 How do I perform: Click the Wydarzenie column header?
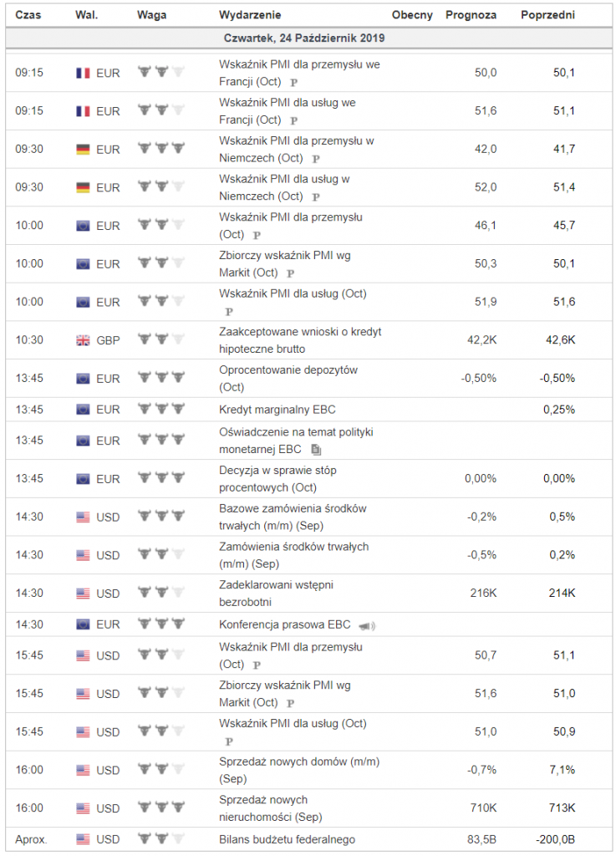[250, 15]
